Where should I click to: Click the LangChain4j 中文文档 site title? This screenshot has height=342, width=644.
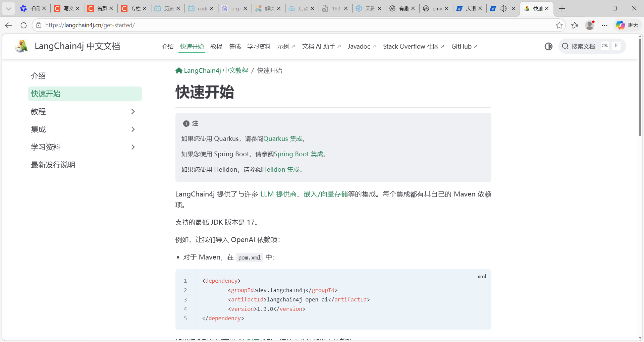[77, 46]
